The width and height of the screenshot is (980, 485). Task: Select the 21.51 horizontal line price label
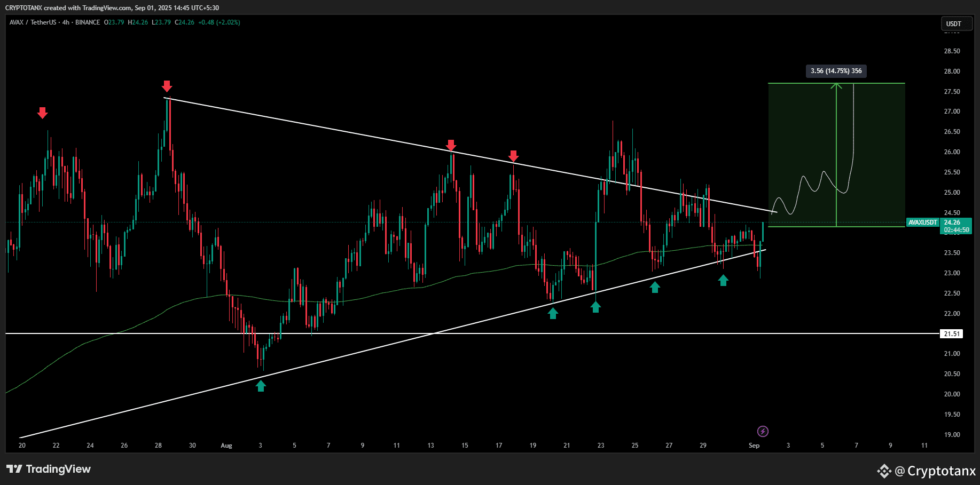tap(951, 334)
